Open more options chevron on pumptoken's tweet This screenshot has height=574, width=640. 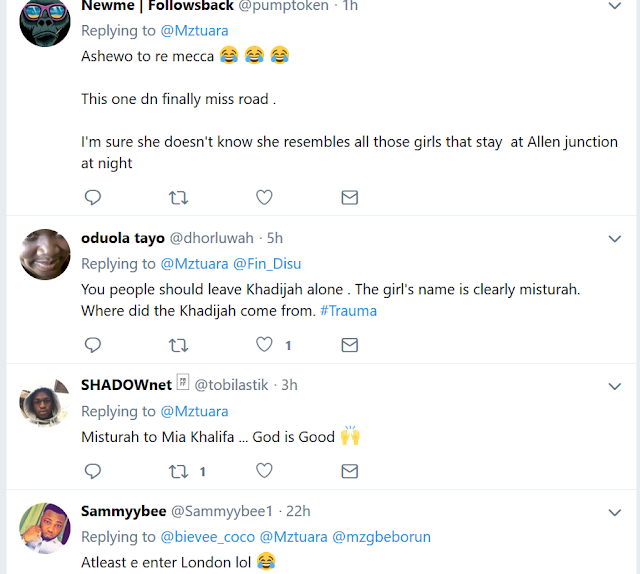[616, 6]
